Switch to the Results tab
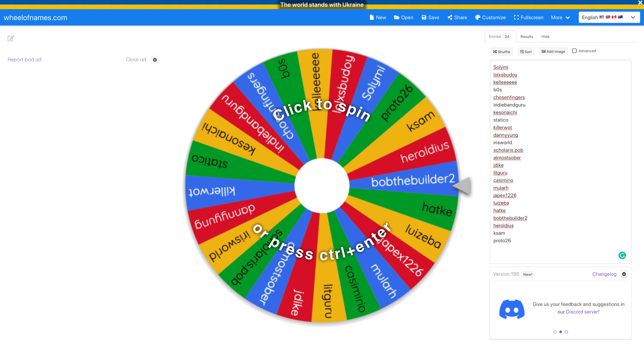Screen dimensions: 644x362 point(527,36)
